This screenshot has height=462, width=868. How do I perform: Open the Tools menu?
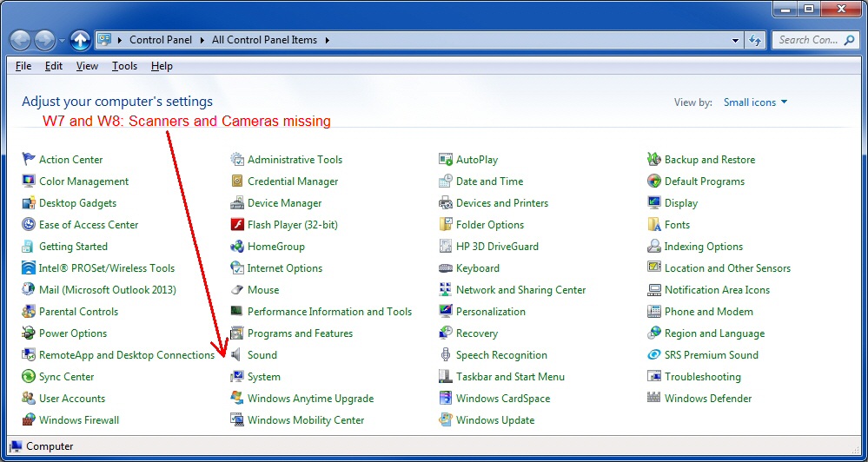coord(124,66)
